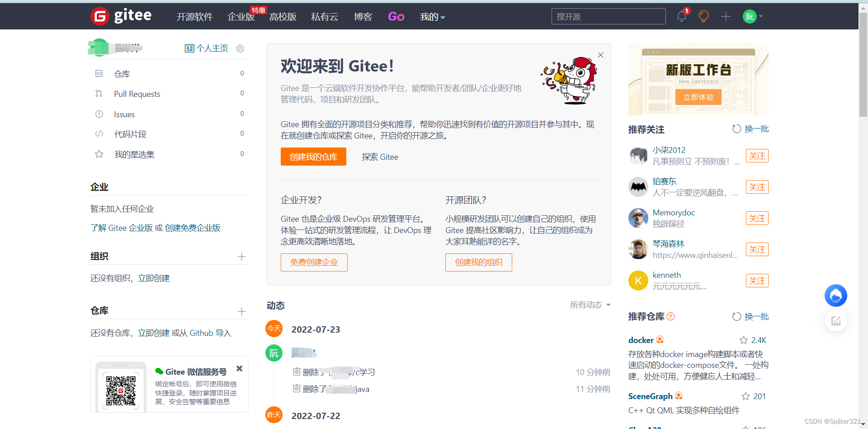The height and width of the screenshot is (429, 868).
Task: Open the notifications bell
Action: (x=682, y=16)
